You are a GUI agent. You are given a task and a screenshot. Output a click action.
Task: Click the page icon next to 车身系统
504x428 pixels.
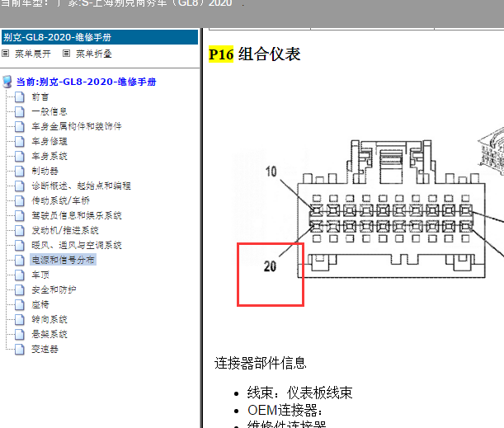pyautogui.click(x=19, y=156)
